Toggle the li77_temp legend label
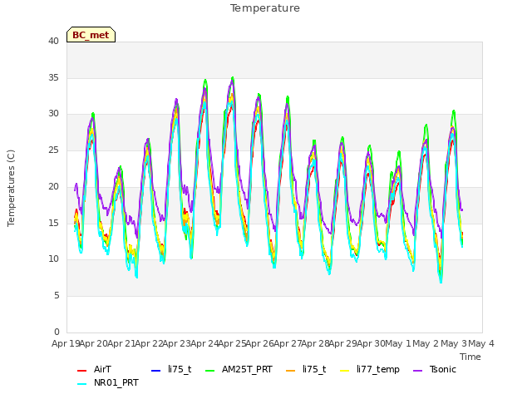Viewport: 532px width, 399px height. click(x=378, y=370)
